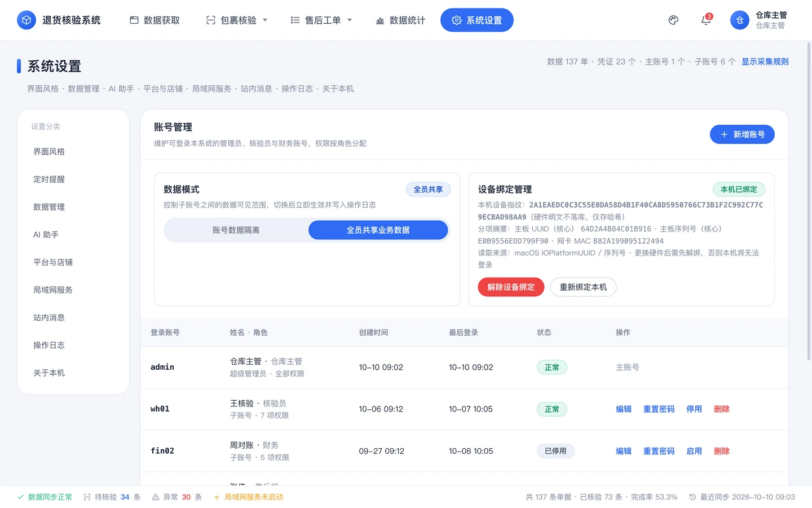Click 异常 30 条 status entry
This screenshot has height=508, width=812.
[177, 497]
